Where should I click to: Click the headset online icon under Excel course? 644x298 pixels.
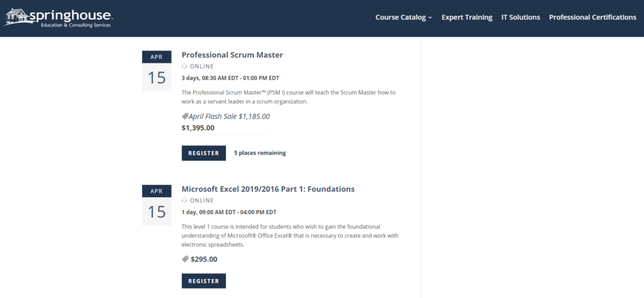184,201
